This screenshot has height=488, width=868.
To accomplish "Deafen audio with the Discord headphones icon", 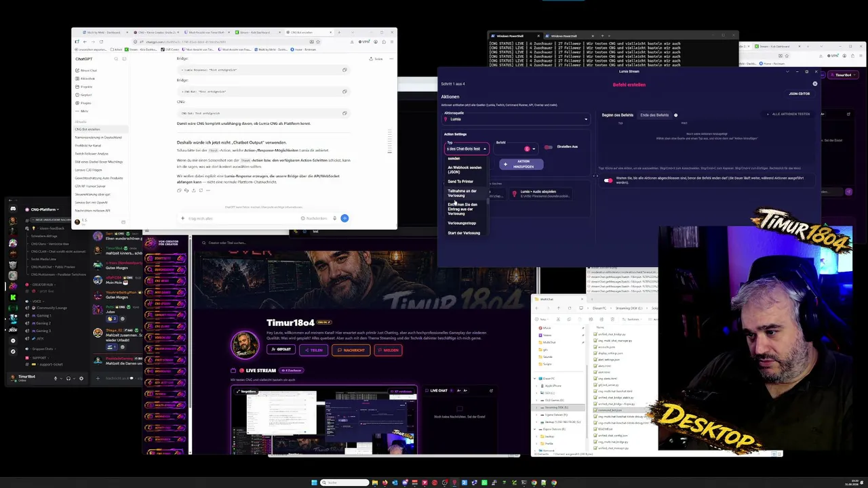I will (x=68, y=378).
